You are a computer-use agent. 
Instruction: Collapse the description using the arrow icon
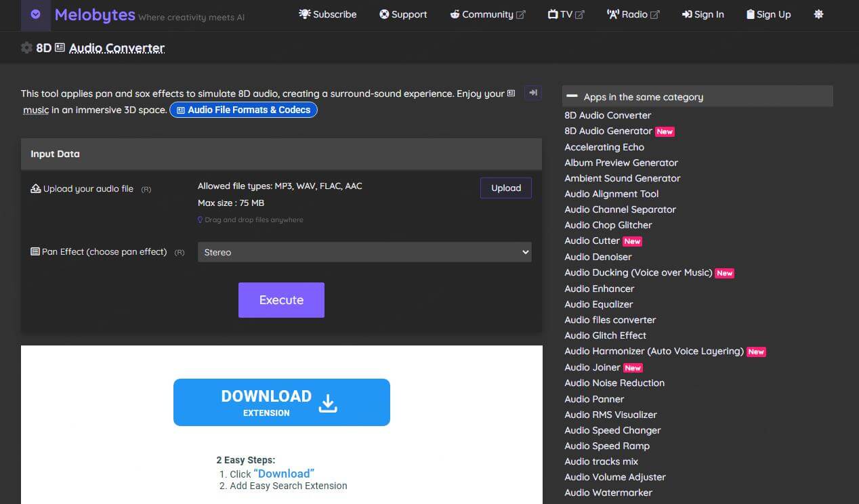[533, 93]
